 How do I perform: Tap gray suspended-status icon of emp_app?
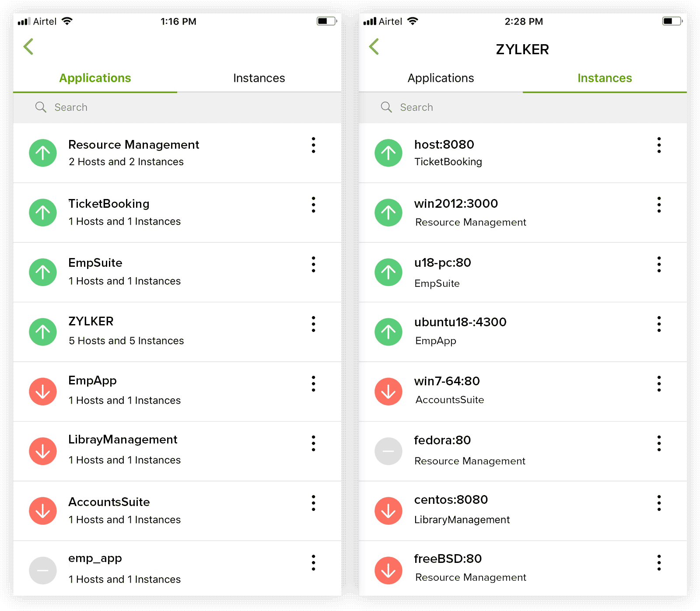[43, 570]
